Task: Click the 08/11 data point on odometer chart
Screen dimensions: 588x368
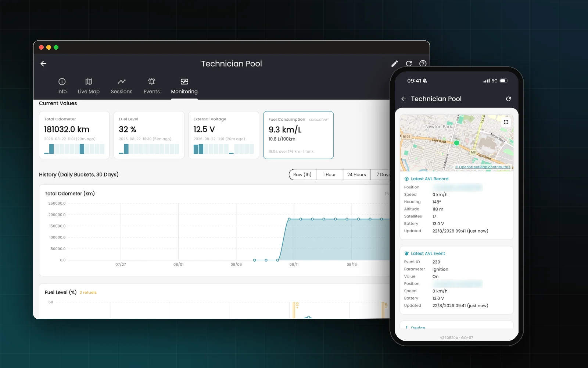Action: pyautogui.click(x=289, y=219)
